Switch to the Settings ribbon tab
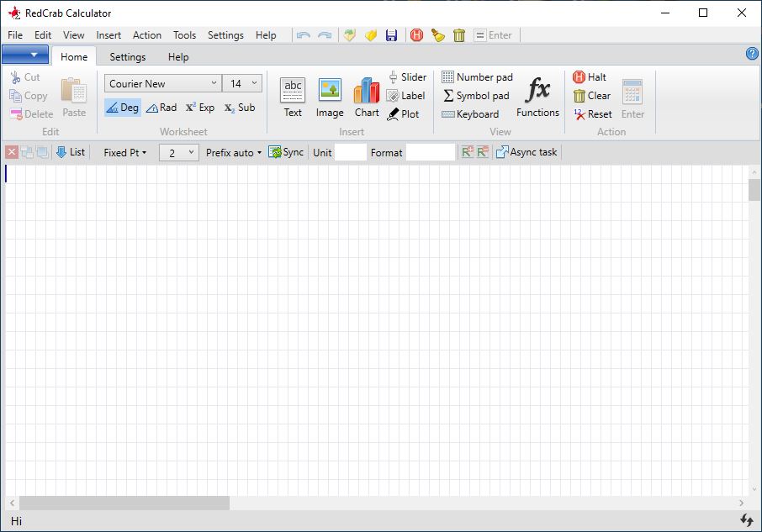 tap(127, 57)
